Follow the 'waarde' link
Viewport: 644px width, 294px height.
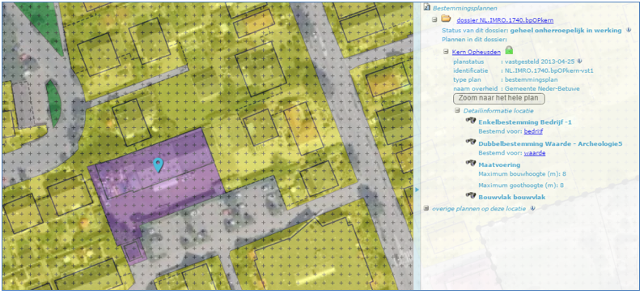tap(535, 152)
